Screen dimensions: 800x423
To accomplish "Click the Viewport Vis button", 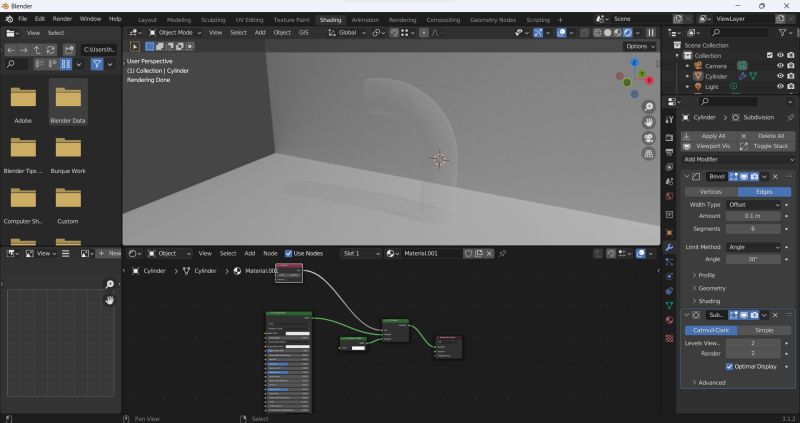I will (708, 146).
